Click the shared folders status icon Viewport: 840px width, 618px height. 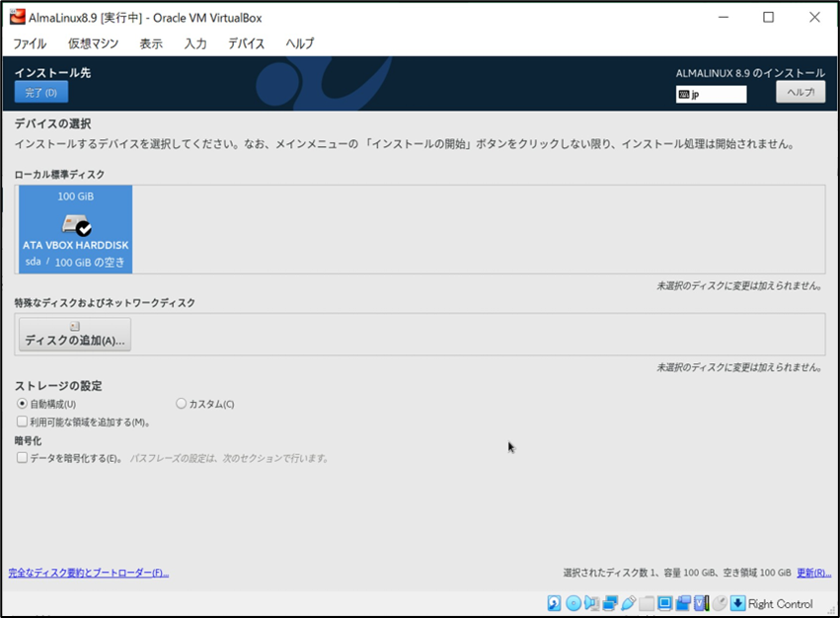coord(647,603)
